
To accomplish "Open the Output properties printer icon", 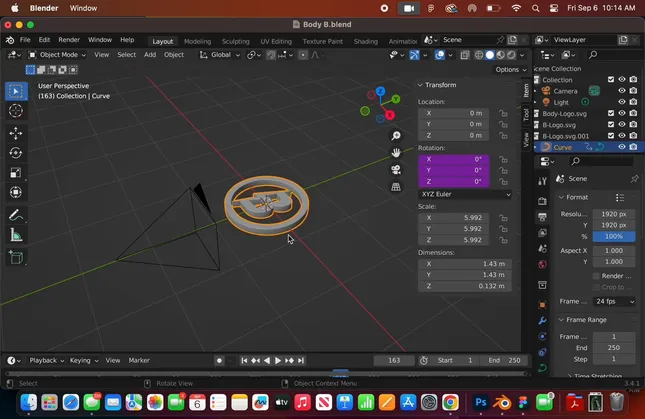I will pyautogui.click(x=542, y=217).
